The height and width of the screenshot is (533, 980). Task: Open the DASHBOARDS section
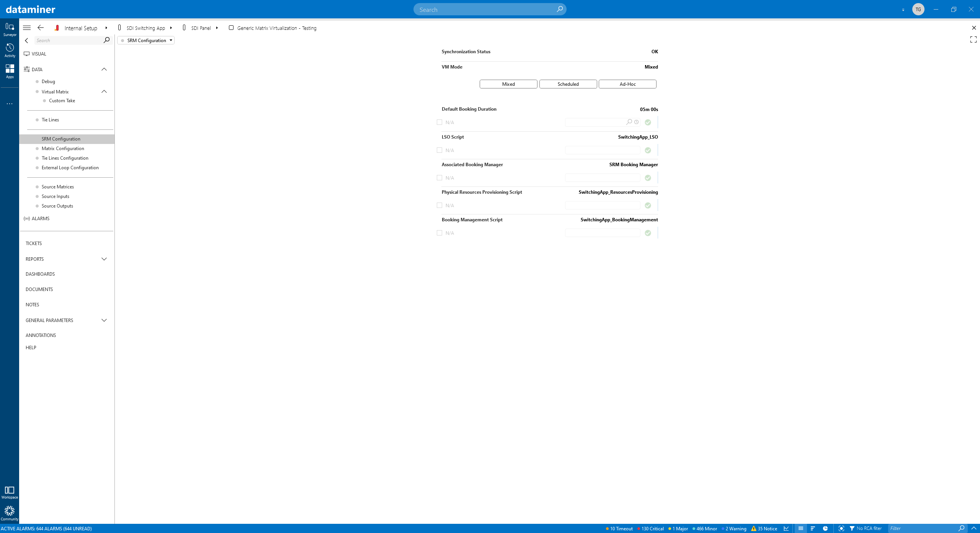coord(40,274)
